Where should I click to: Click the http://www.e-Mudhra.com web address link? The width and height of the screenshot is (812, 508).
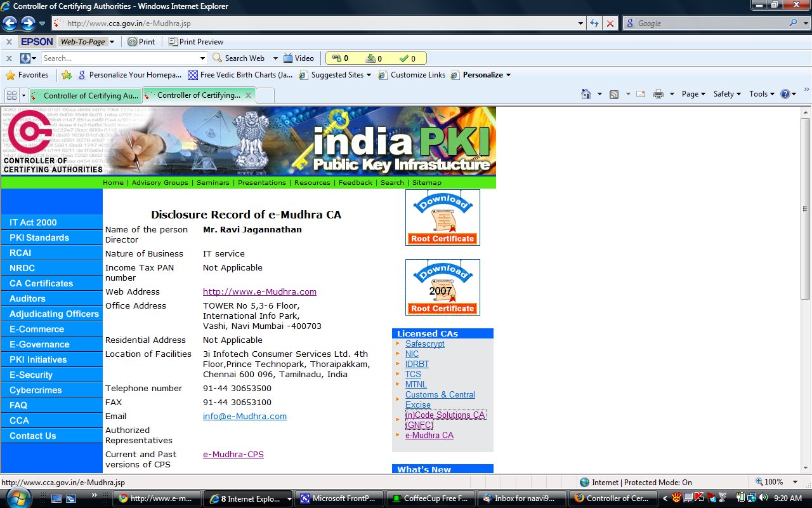[259, 292]
